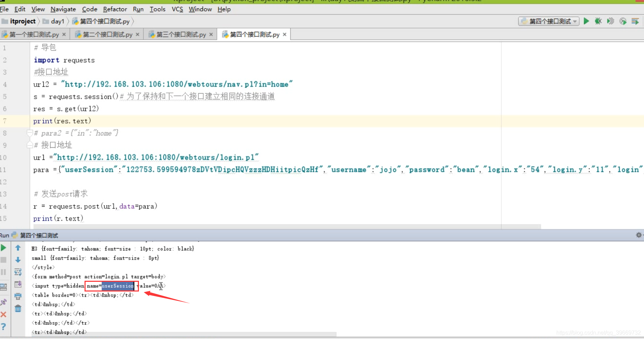The width and height of the screenshot is (644, 339).
Task: Print the console output using printer icon
Action: (18, 296)
